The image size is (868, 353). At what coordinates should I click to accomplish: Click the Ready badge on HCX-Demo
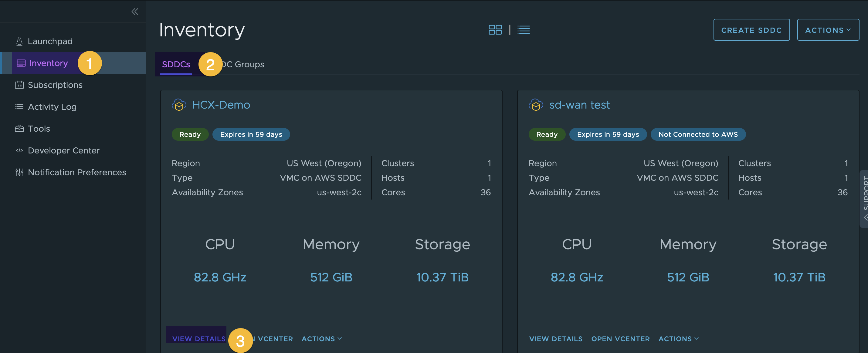tap(190, 134)
